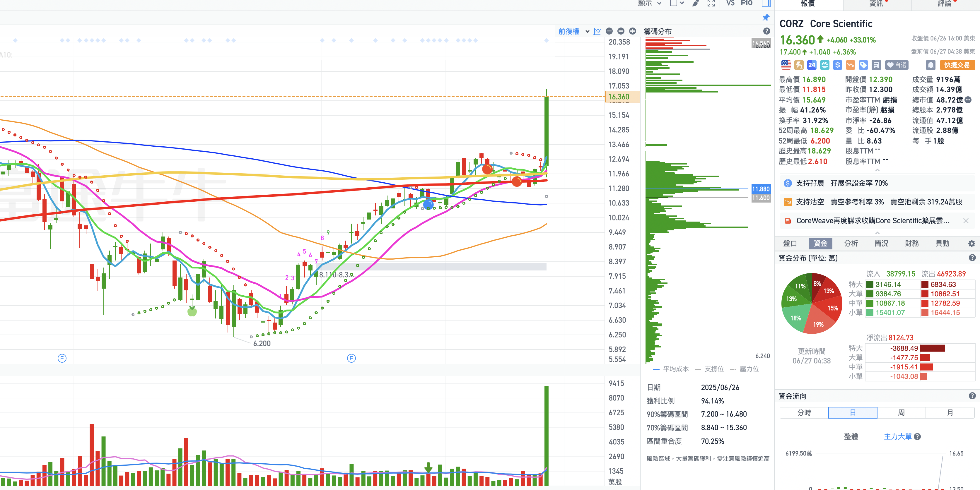Click the zoom-out minus chart icon
The width and height of the screenshot is (980, 490).
pyautogui.click(x=621, y=31)
